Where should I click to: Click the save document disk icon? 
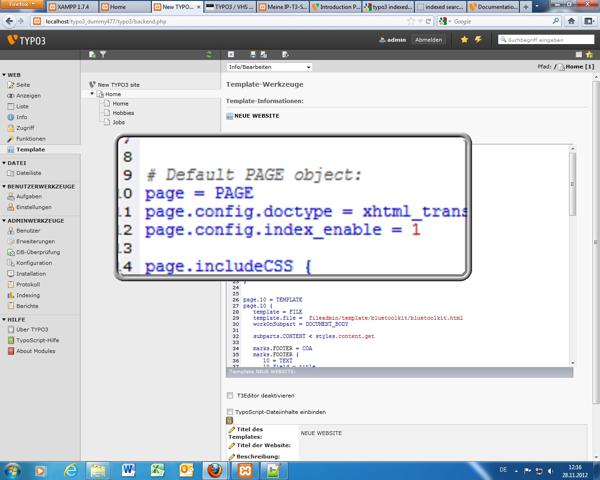pyautogui.click(x=252, y=54)
